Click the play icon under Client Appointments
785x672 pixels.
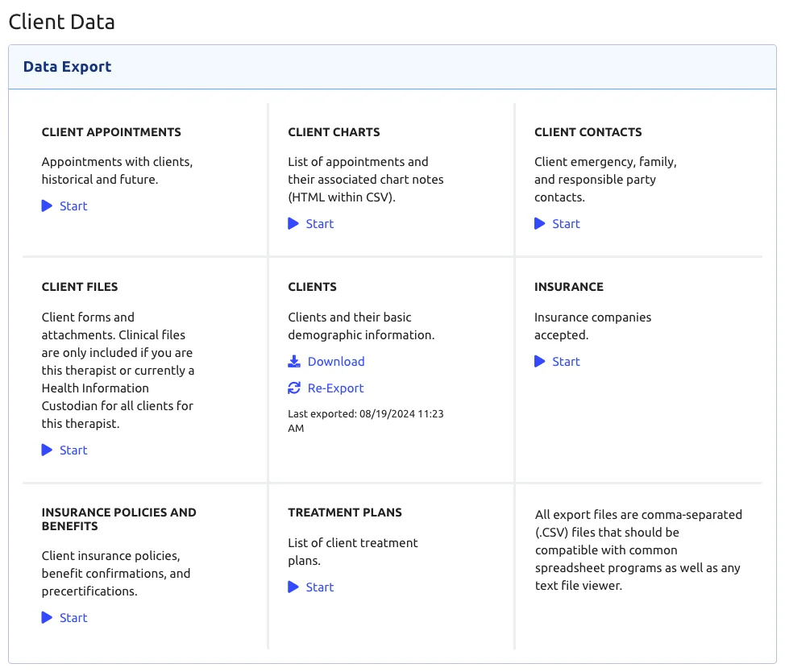click(x=47, y=206)
